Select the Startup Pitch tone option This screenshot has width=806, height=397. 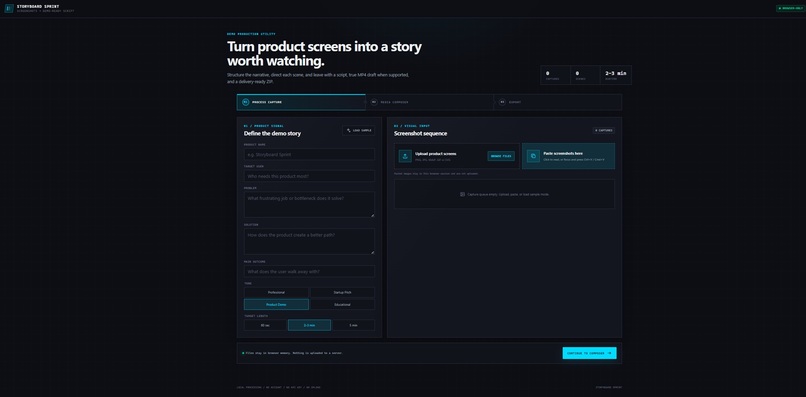coord(342,293)
